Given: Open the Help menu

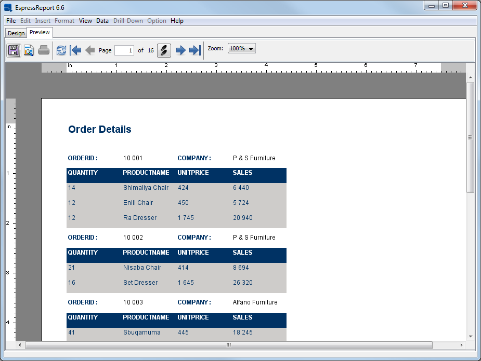Looking at the screenshot, I should (x=177, y=21).
